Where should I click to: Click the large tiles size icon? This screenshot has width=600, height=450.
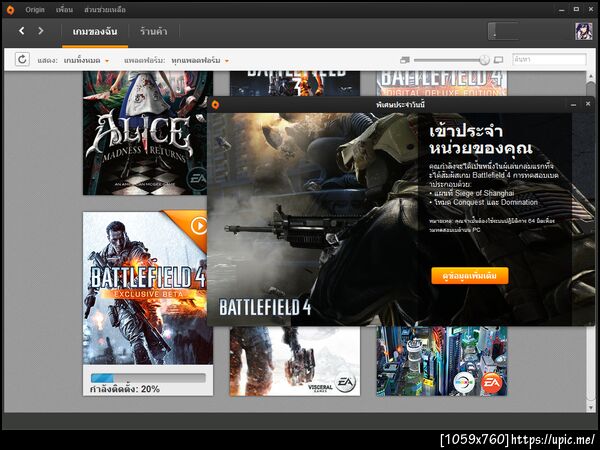pos(498,60)
